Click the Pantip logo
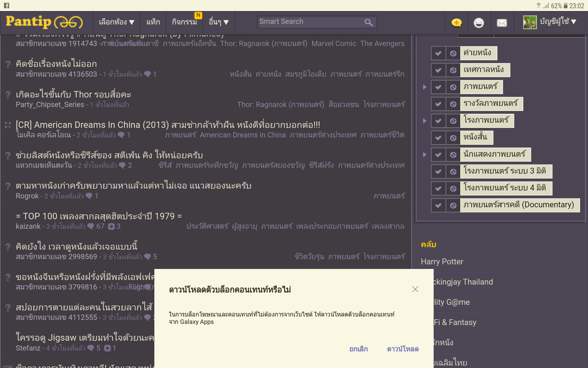Image resolution: width=588 pixels, height=368 pixels. 44,22
